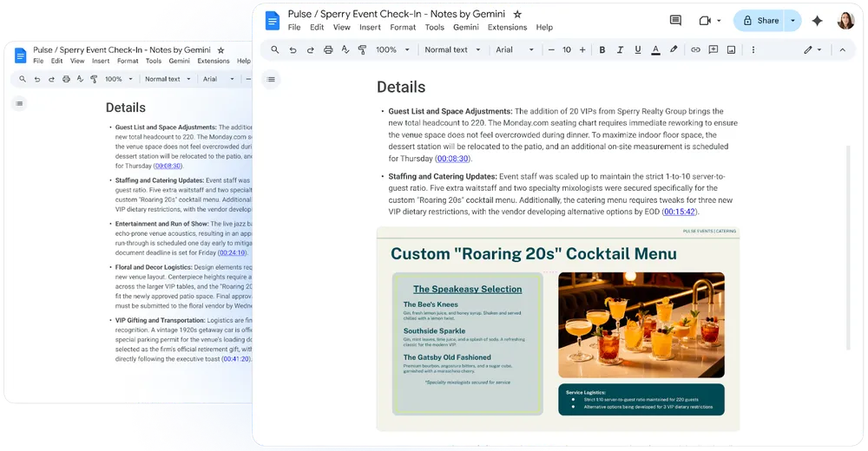Open timestamp link 00:15:42 in front window

click(680, 212)
